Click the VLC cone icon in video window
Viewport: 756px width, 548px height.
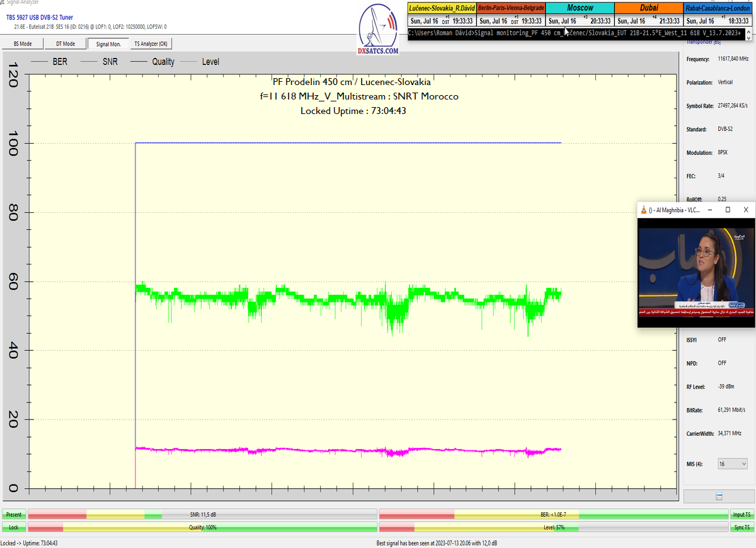643,210
